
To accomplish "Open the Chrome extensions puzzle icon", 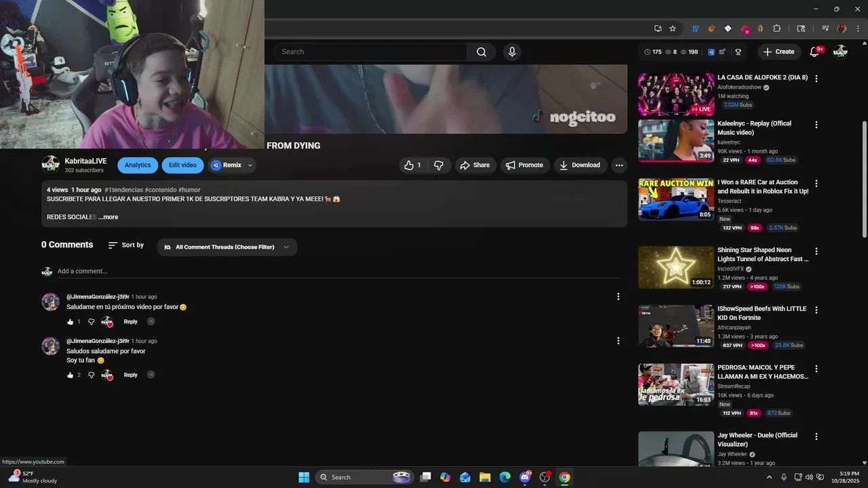I will pyautogui.click(x=777, y=28).
